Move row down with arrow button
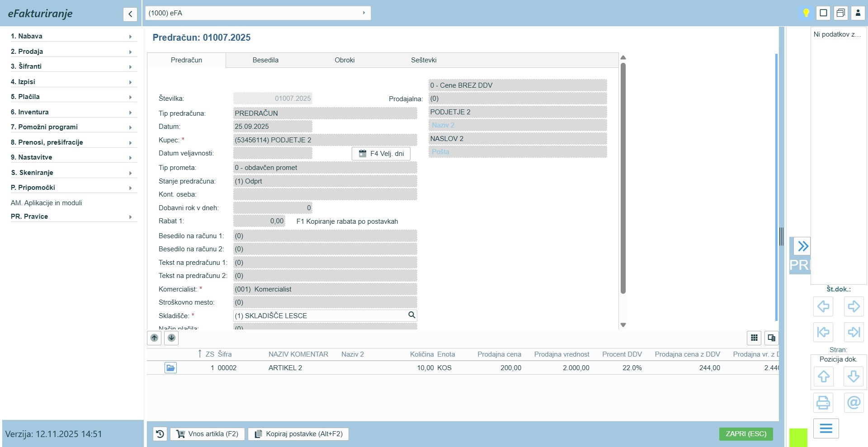 coord(171,338)
